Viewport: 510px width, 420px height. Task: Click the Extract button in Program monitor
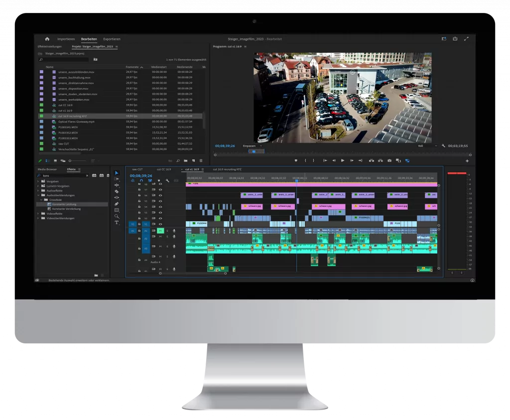tap(380, 160)
